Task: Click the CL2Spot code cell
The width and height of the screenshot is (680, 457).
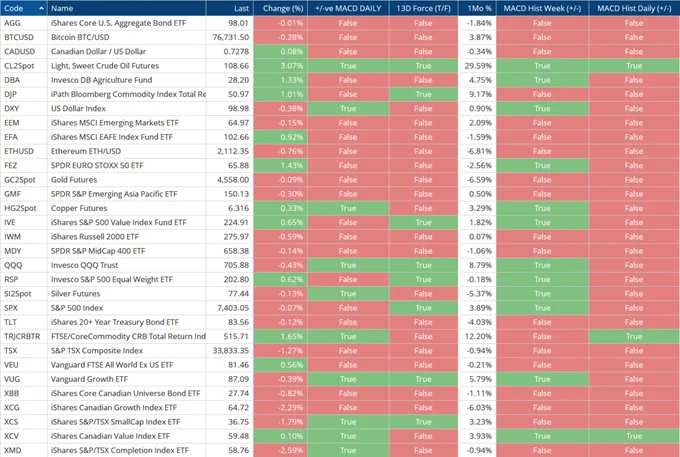Action: pos(24,66)
